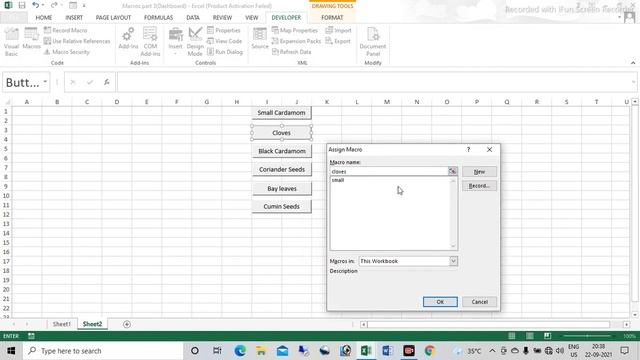Expand the Name Box dropdown
640x360 pixels.
point(45,82)
